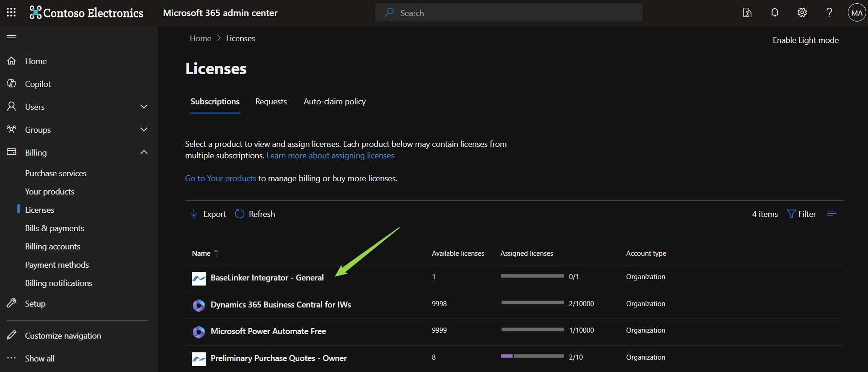Click the Power Automate 1/10000 usage bar

pyautogui.click(x=532, y=329)
